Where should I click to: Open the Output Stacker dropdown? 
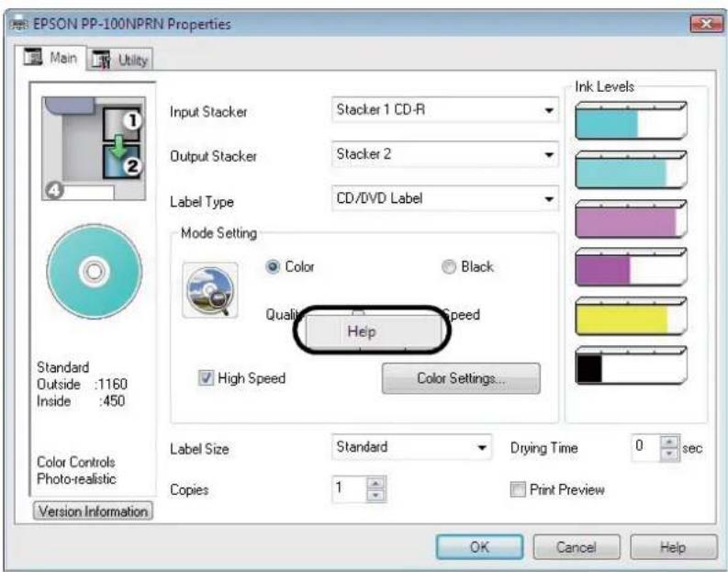point(444,154)
